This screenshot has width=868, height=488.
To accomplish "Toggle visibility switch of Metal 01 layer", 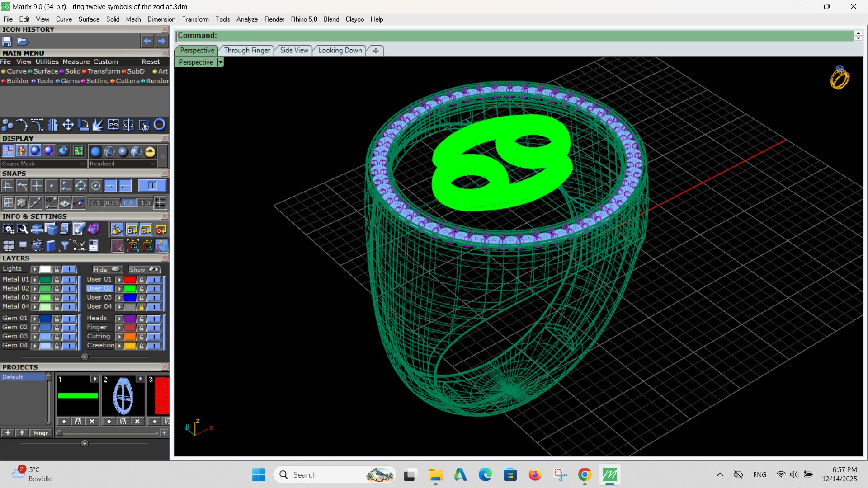I will [69, 280].
